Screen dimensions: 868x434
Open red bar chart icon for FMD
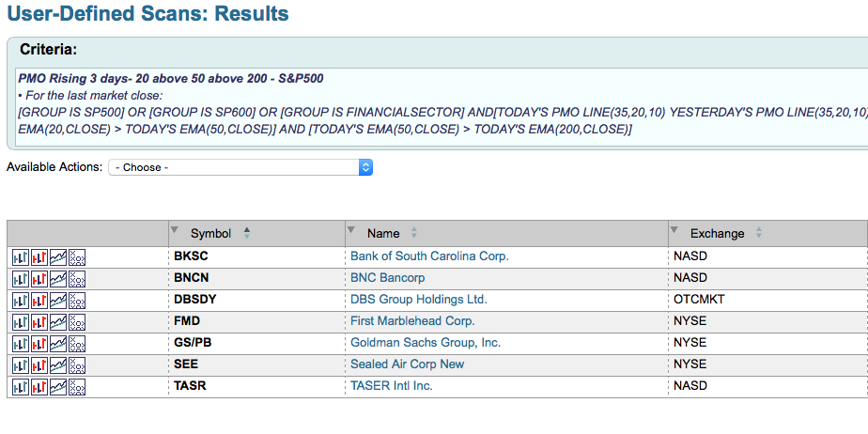(39, 321)
